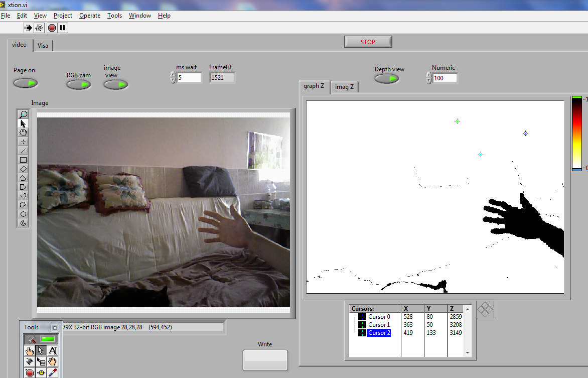The height and width of the screenshot is (378, 588).
Task: Select the Set Breakpoint tool
Action: point(30,373)
